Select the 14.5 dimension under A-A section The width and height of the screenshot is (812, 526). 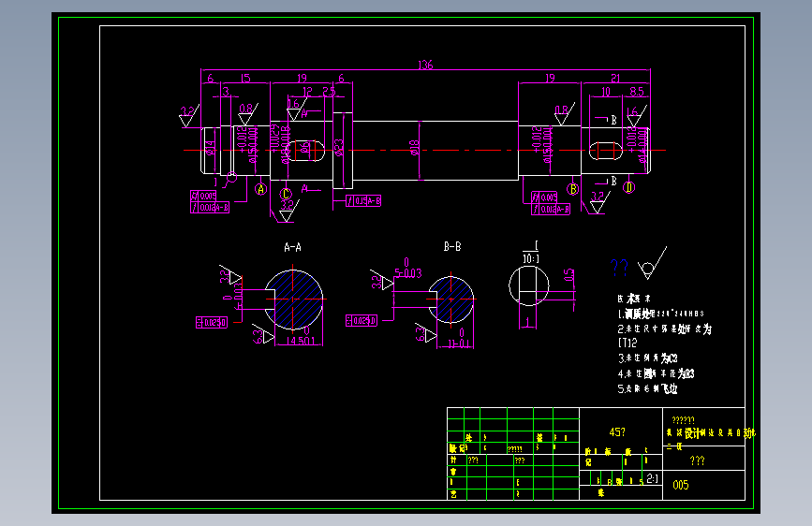coord(301,341)
